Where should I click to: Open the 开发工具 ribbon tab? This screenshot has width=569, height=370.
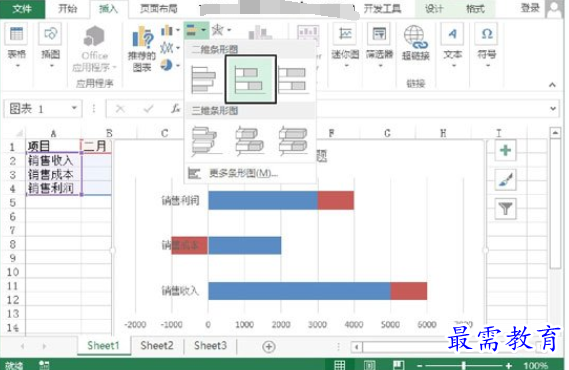(x=382, y=8)
